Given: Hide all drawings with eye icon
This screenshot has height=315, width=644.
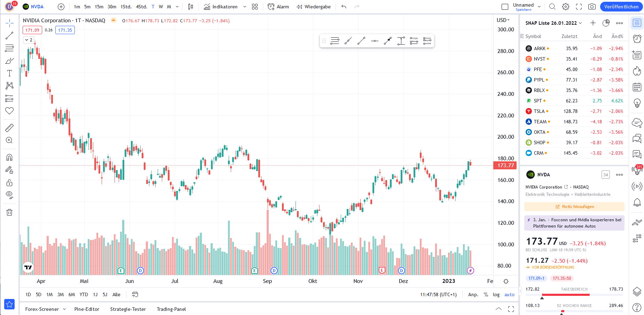Looking at the screenshot, I should [9, 195].
